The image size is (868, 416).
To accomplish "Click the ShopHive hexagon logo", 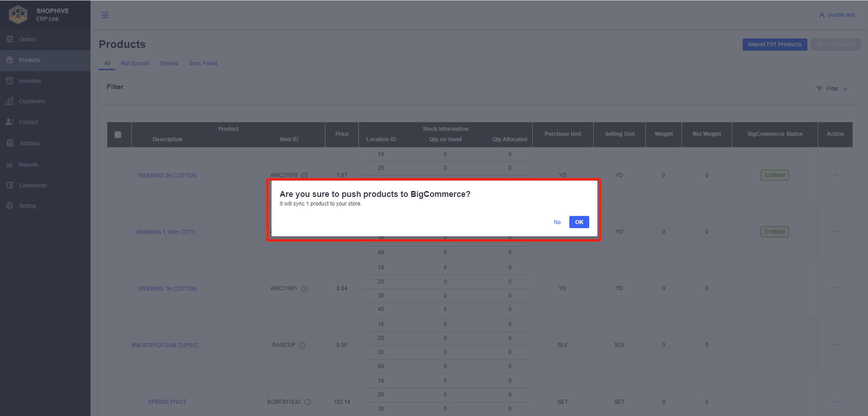I will click(18, 14).
